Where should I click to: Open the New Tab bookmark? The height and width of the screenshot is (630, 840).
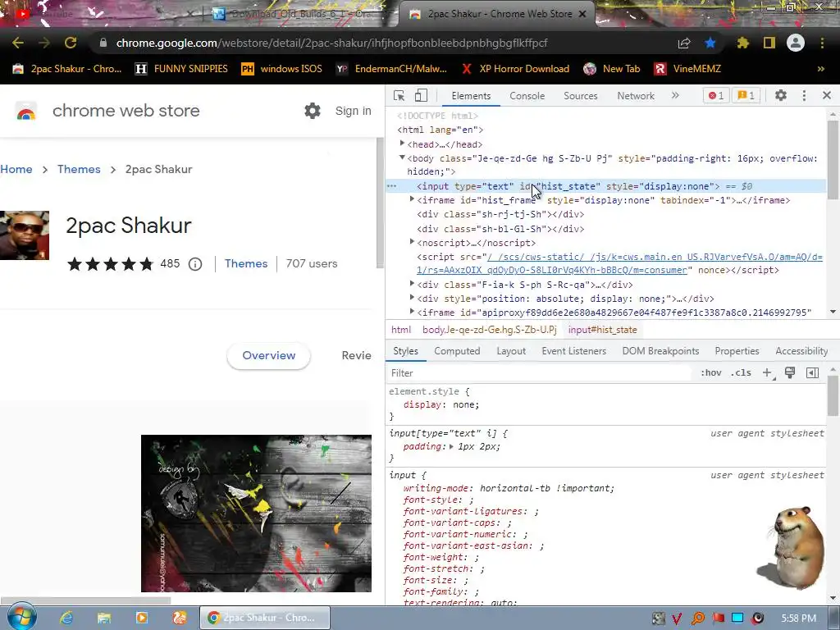point(612,69)
